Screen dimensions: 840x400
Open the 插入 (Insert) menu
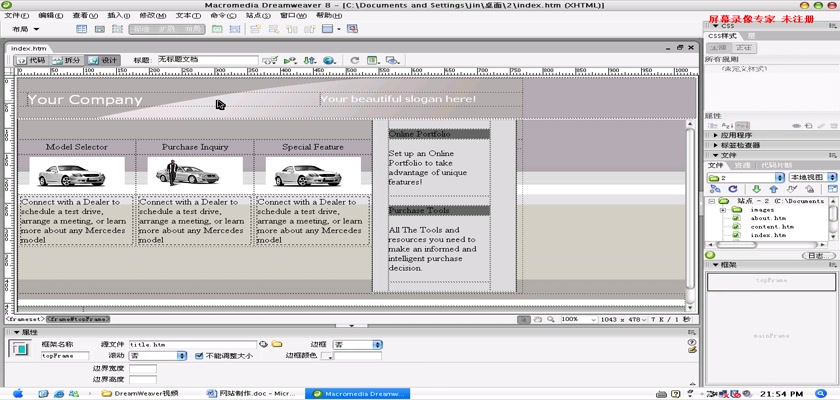pos(118,16)
